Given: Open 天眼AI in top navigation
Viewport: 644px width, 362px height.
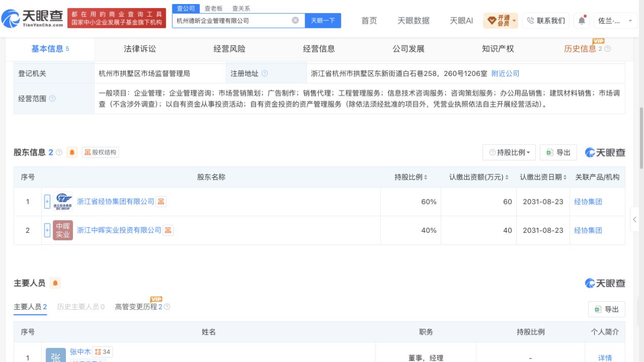Looking at the screenshot, I should click(461, 21).
